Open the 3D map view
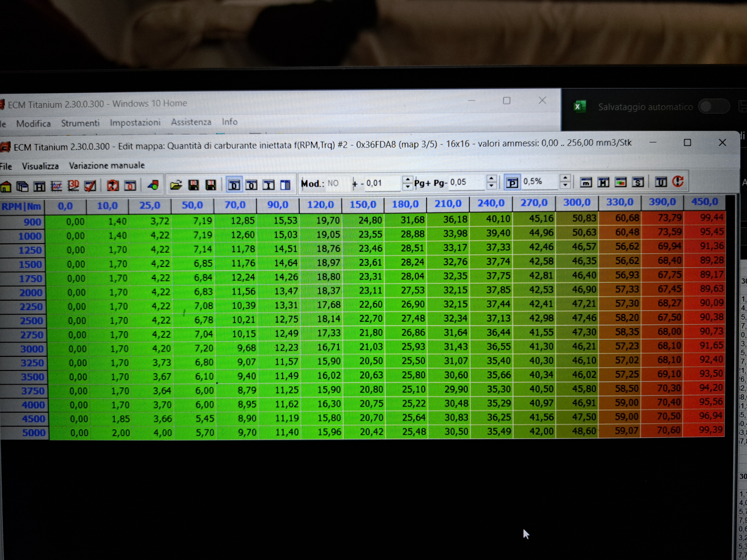 pyautogui.click(x=73, y=185)
